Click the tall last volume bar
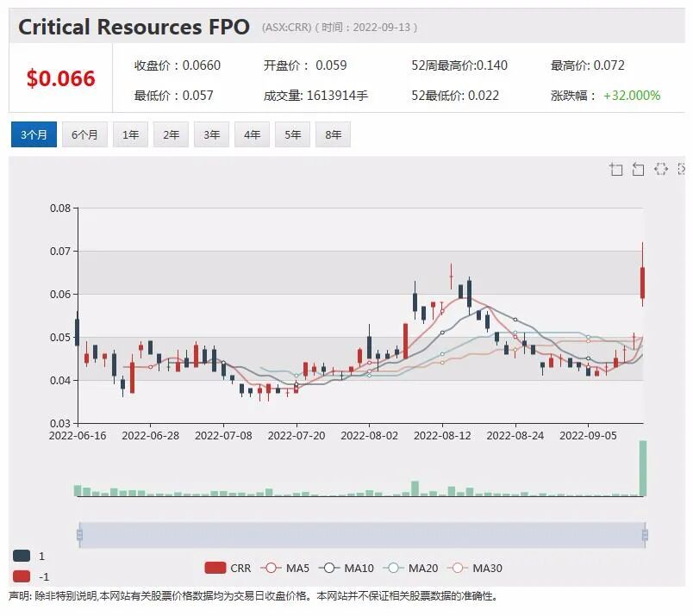693x616 pixels. (643, 468)
